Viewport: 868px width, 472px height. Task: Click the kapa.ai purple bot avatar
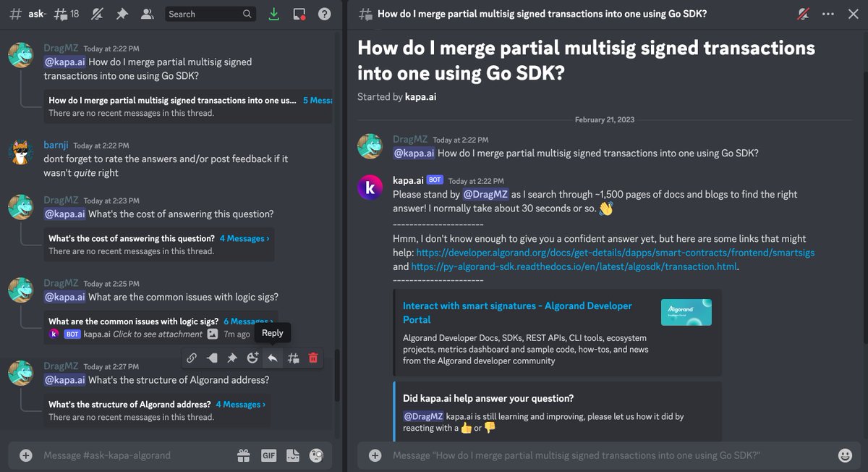[370, 188]
